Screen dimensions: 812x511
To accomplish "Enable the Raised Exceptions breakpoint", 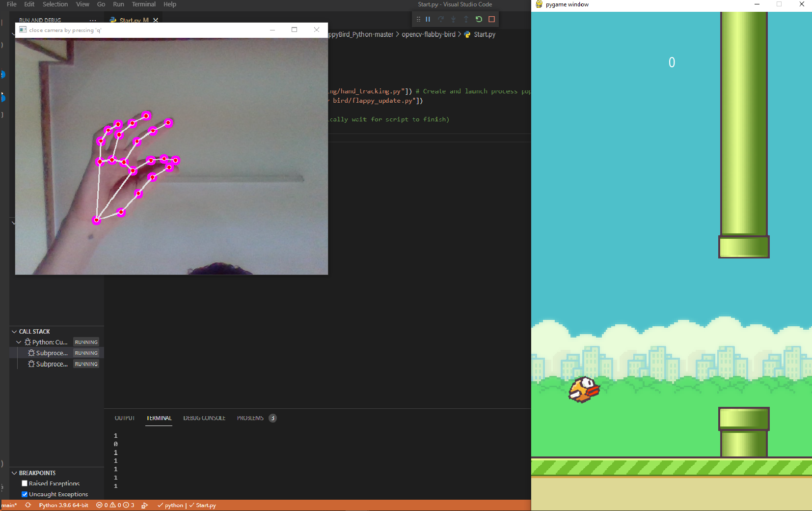I will coord(24,483).
